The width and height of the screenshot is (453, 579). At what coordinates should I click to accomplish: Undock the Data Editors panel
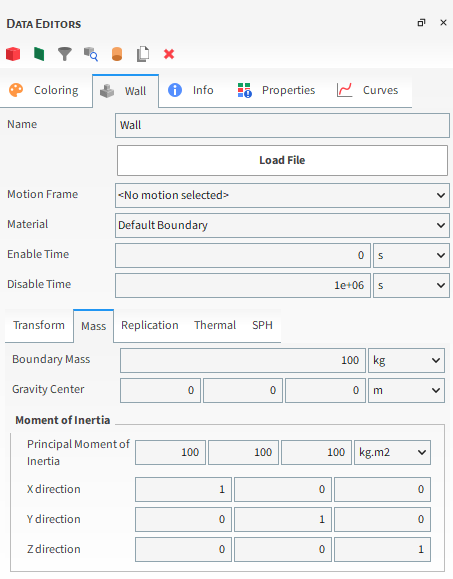pyautogui.click(x=421, y=23)
